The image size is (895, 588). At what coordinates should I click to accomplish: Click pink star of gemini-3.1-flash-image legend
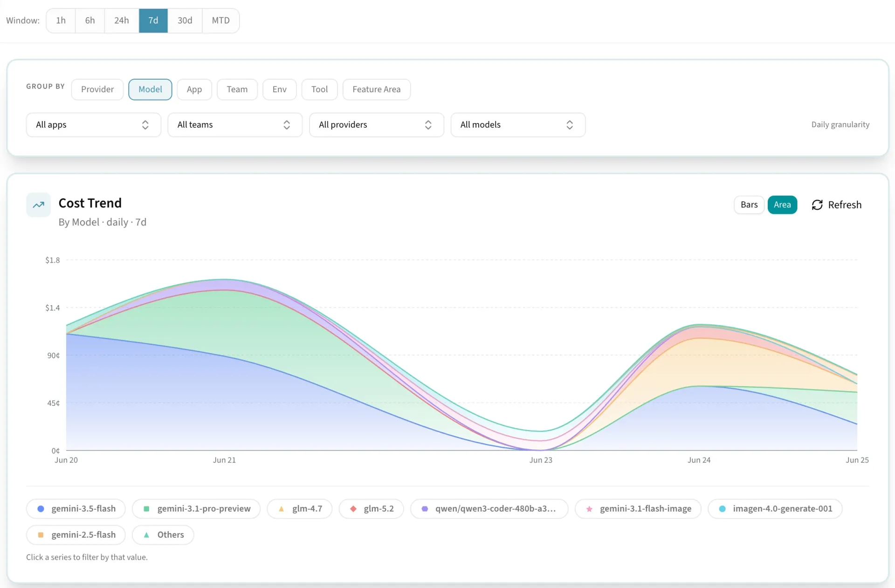(589, 509)
